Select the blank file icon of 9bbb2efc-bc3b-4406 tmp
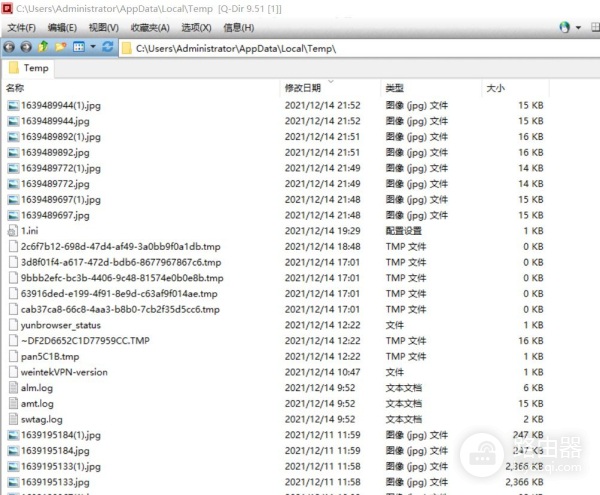Viewport: 600px width, 495px height. (13, 278)
